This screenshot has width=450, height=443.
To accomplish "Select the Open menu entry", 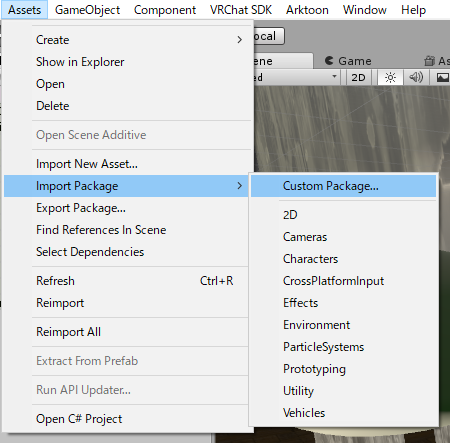I will tap(126, 84).
